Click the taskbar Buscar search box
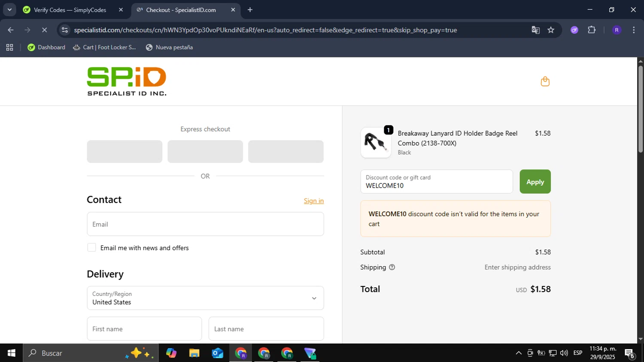 pyautogui.click(x=91, y=353)
